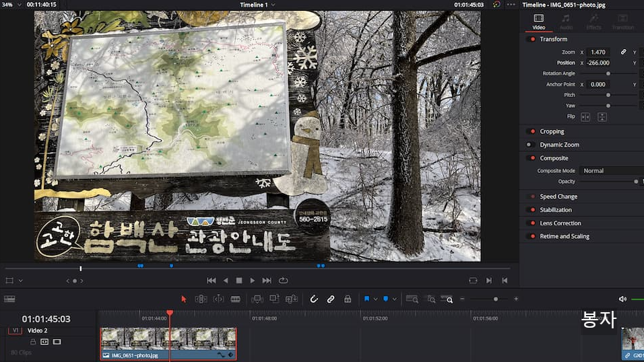Zoom in timeline with plus icon

(x=516, y=299)
